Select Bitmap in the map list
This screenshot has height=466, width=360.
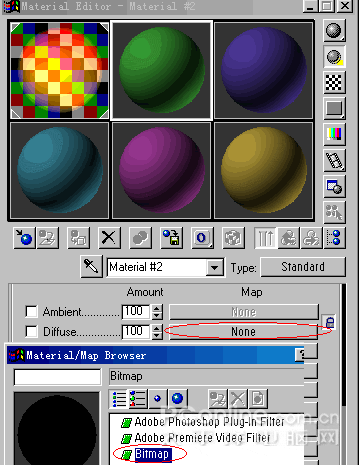[x=152, y=454]
